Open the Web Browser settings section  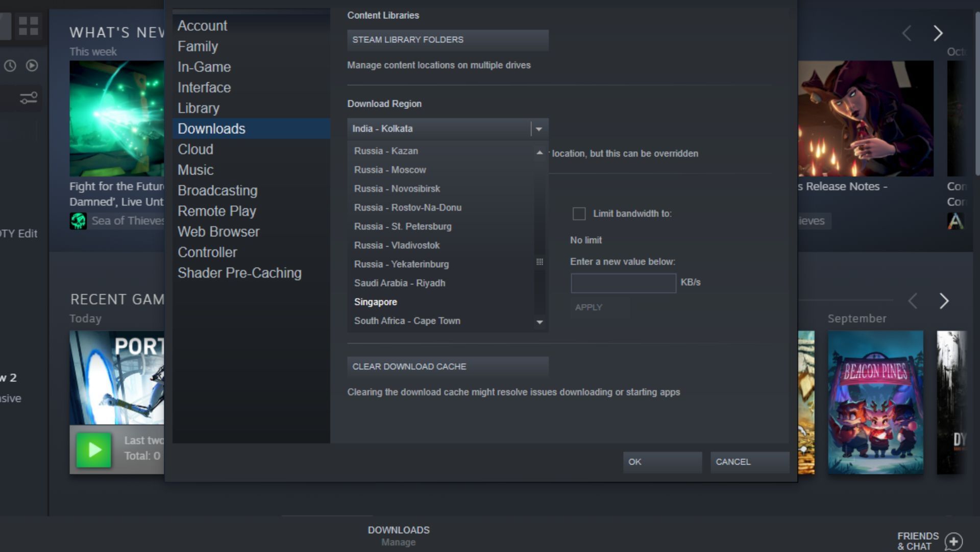(218, 231)
